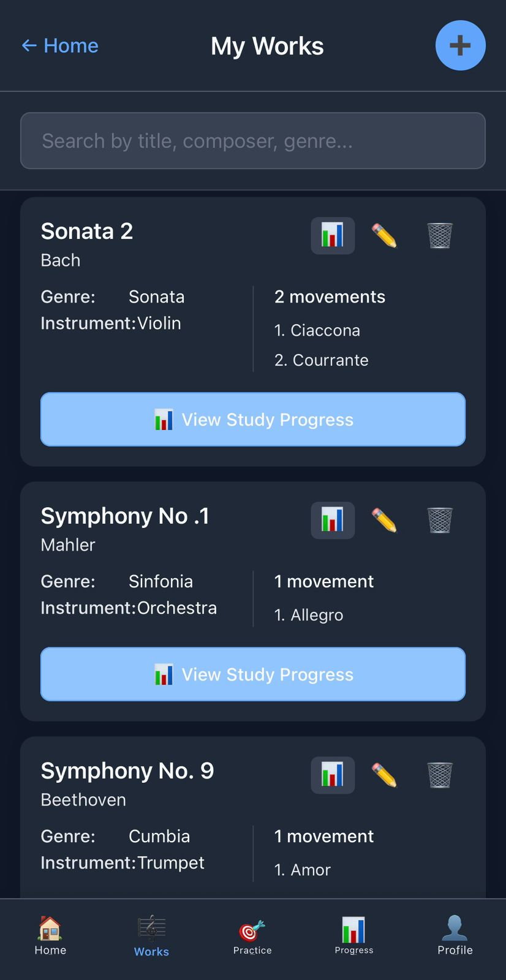Viewport: 506px width, 980px height.
Task: Open the Progress tab in bottom bar
Action: tap(353, 936)
